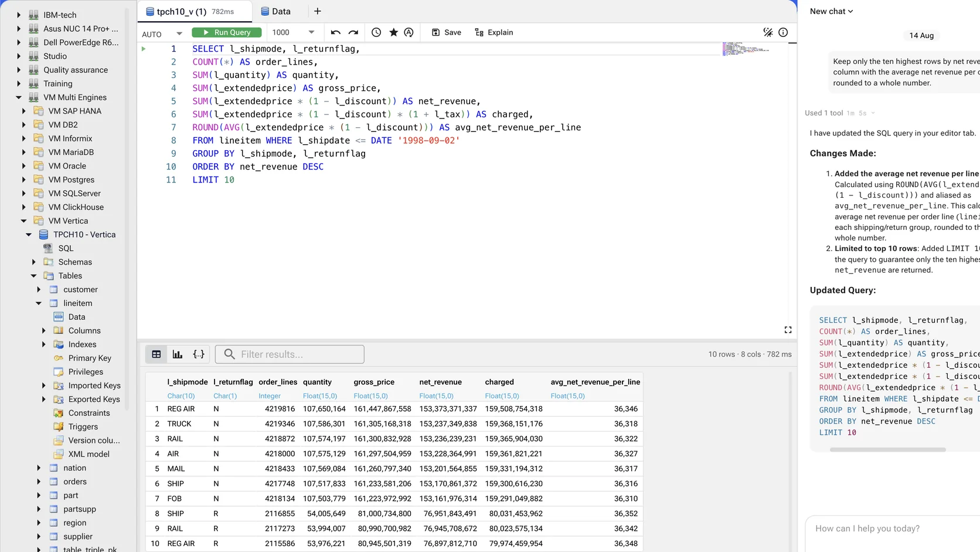Show results as table grid
The image size is (980, 552).
coord(156,354)
